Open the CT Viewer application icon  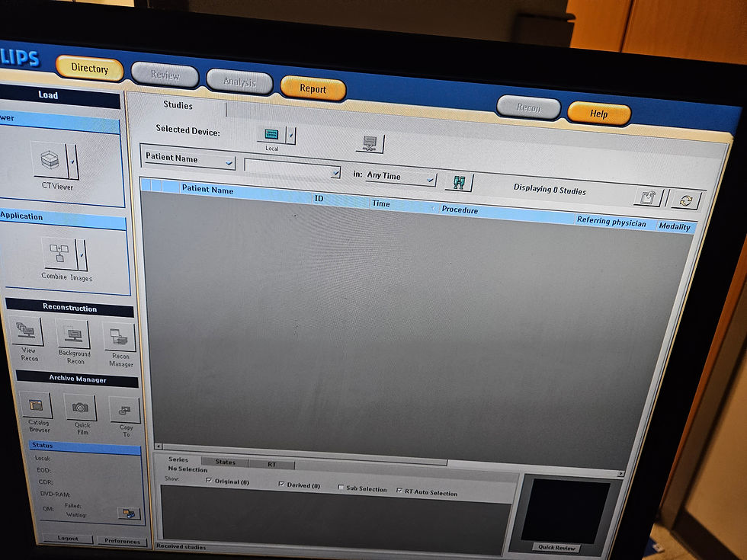coord(50,159)
